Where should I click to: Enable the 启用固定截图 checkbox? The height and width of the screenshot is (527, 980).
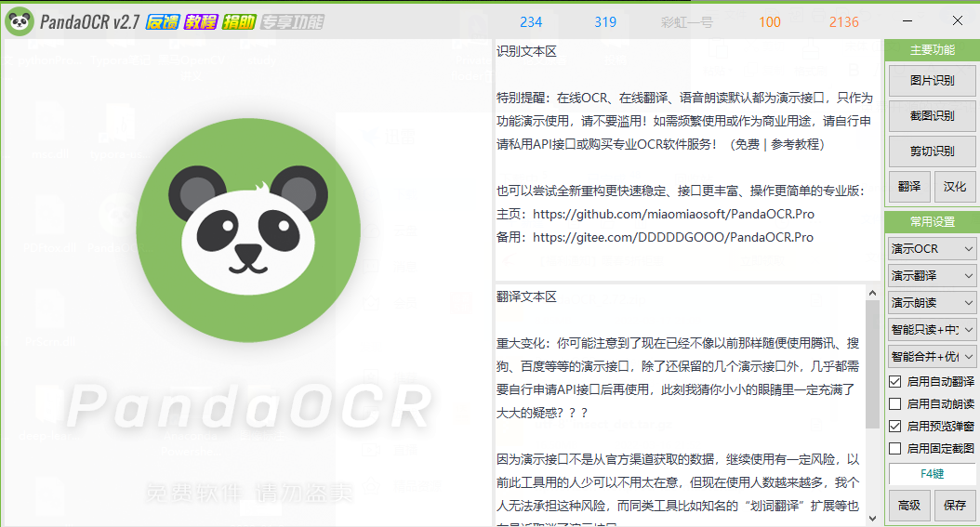895,448
